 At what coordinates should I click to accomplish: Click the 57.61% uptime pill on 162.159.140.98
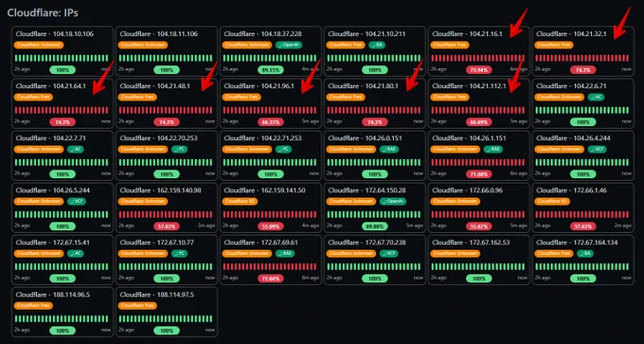pyautogui.click(x=167, y=226)
